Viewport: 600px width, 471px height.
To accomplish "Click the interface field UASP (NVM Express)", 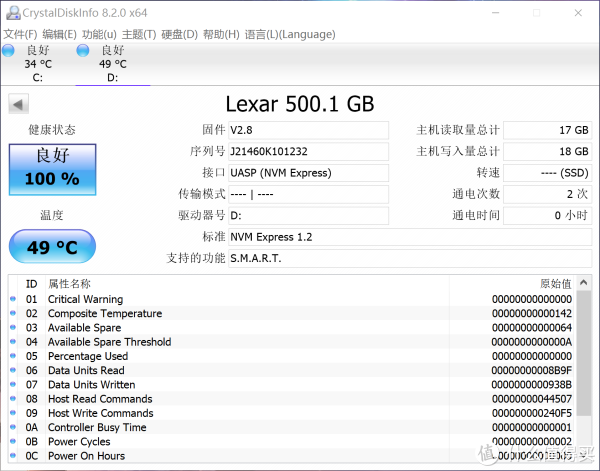I will (x=308, y=173).
